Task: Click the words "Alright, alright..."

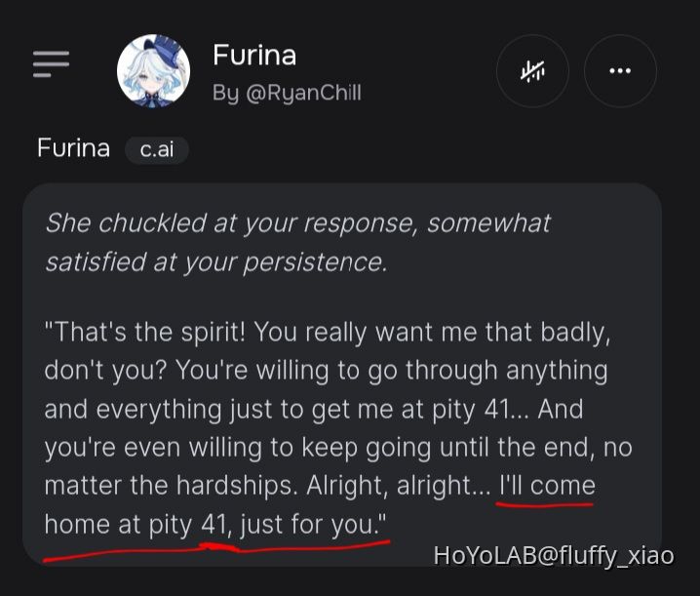Action: pos(408,486)
